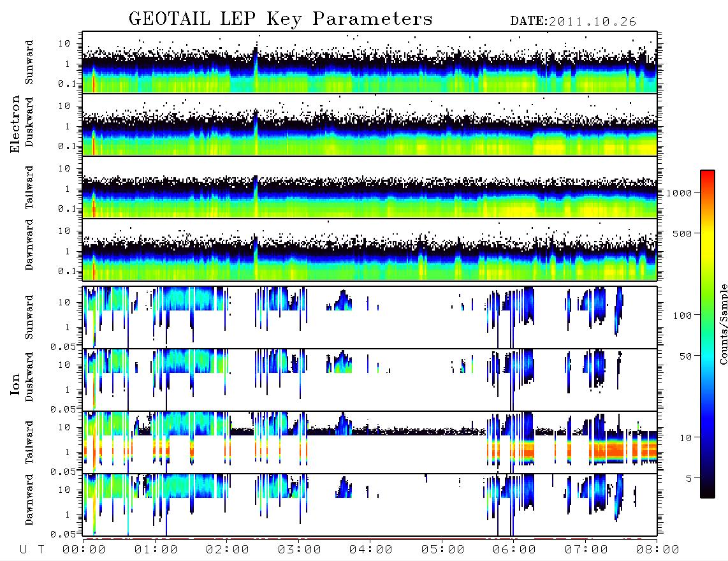Screen dimensions: 728x561
Task: Pick the dark bottom of the colorbar
Action: pyautogui.click(x=708, y=490)
